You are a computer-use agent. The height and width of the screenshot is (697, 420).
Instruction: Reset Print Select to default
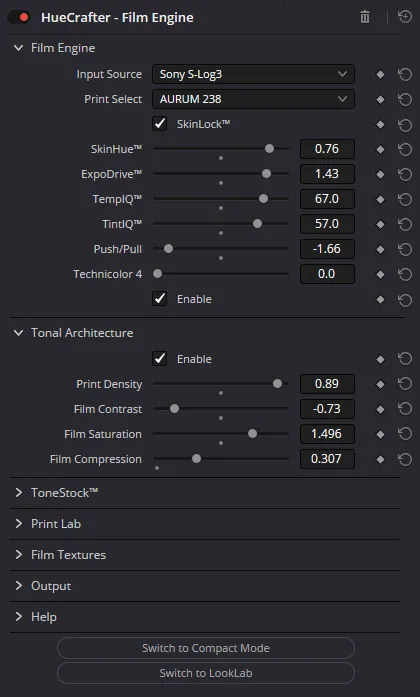point(405,100)
